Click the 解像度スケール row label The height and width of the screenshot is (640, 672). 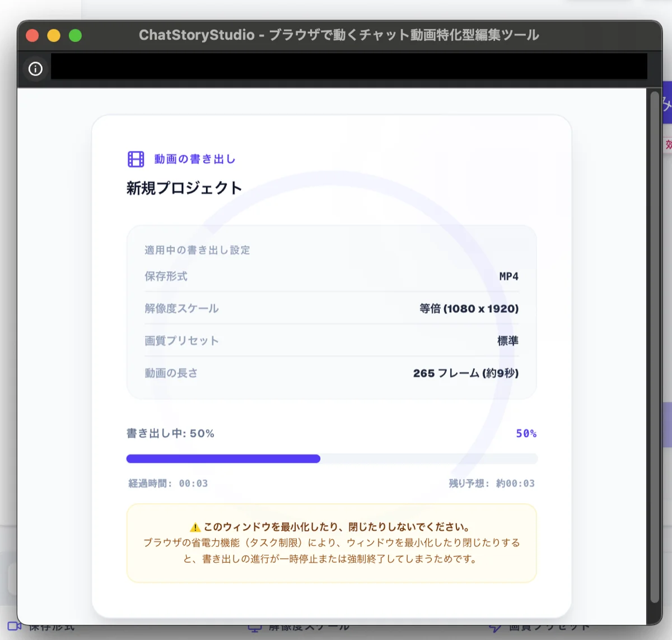(x=181, y=308)
